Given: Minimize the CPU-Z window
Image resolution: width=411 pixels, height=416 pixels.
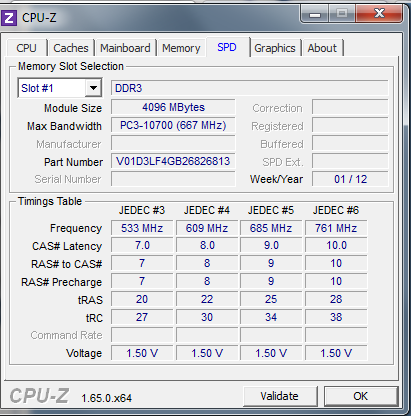Looking at the screenshot, I should pos(315,14).
